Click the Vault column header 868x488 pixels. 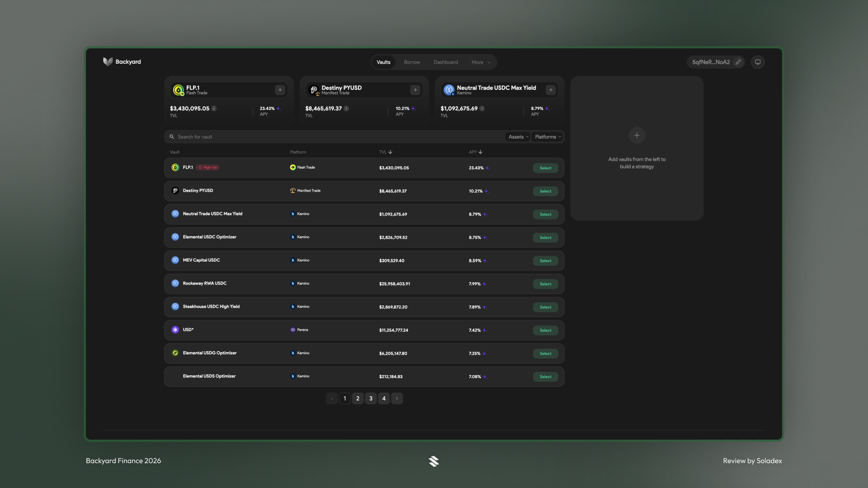click(175, 152)
